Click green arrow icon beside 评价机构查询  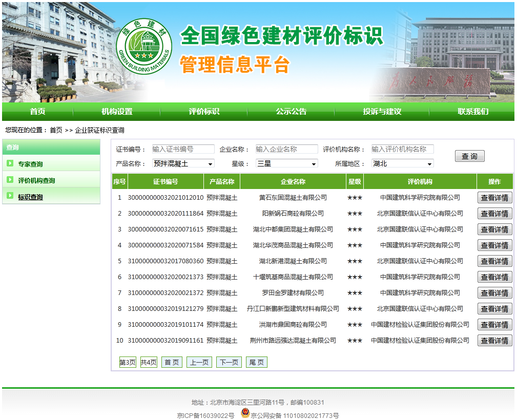[x=10, y=180]
